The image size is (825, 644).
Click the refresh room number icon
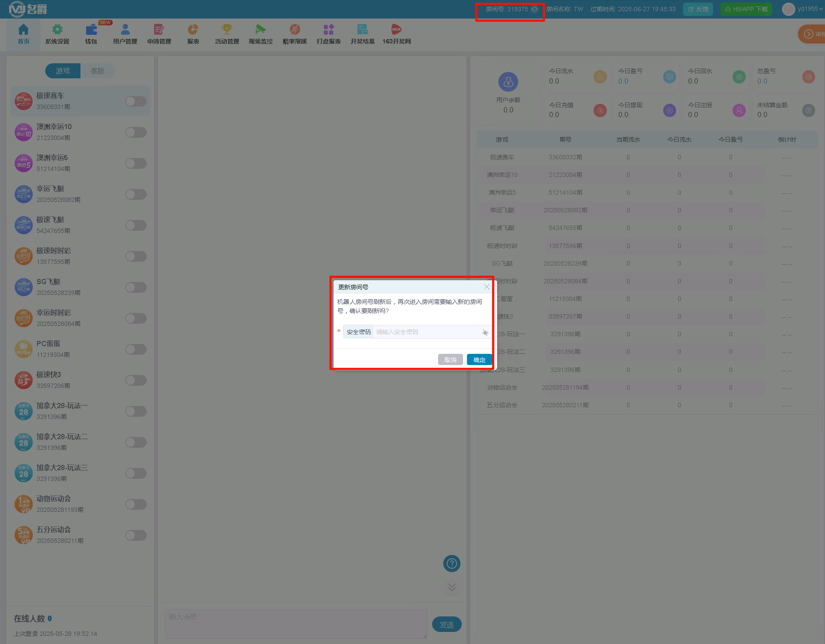tap(535, 9)
